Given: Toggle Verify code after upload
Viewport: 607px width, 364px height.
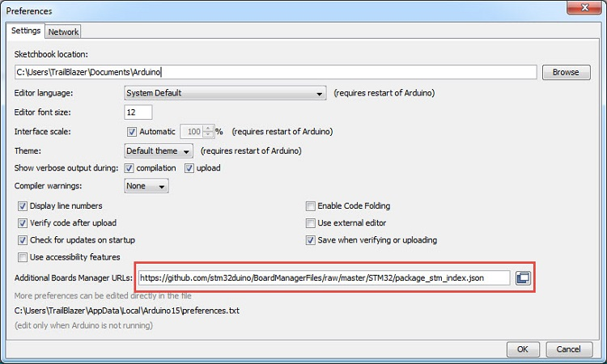Looking at the screenshot, I should click(x=23, y=223).
